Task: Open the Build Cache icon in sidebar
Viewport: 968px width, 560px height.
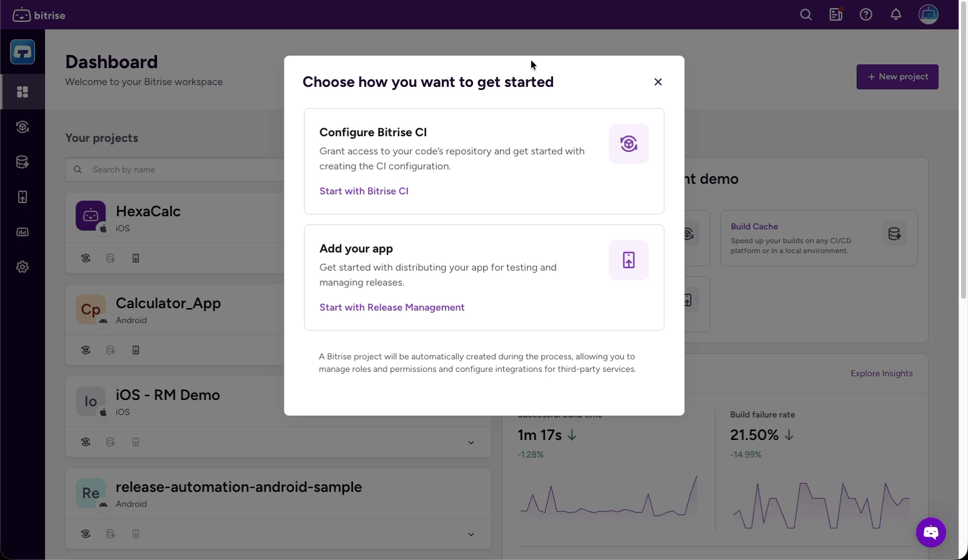Action: 22,162
